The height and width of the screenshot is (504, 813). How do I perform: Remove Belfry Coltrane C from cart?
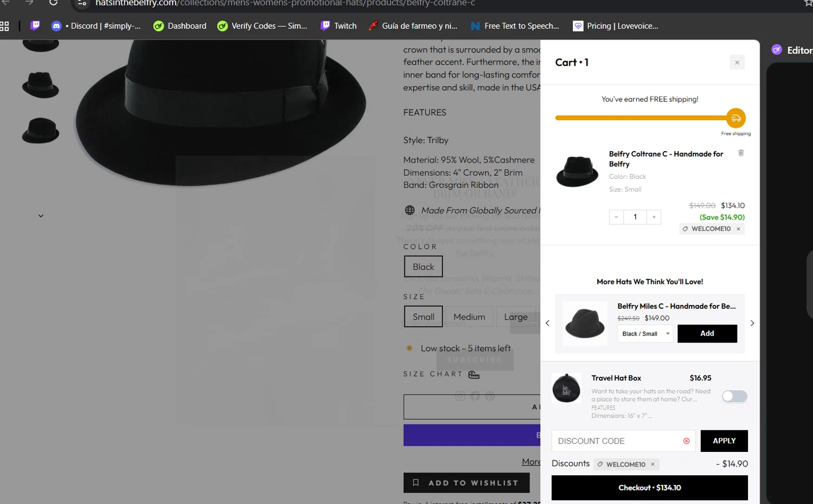(x=741, y=153)
